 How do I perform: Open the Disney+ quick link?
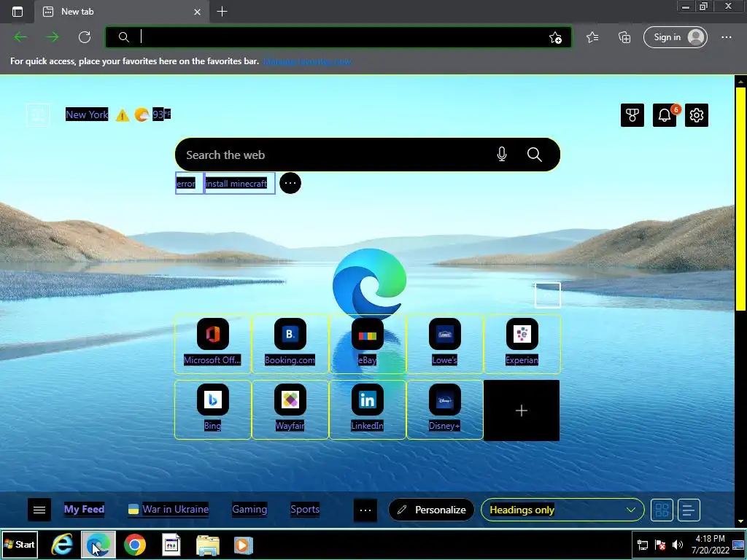point(444,410)
